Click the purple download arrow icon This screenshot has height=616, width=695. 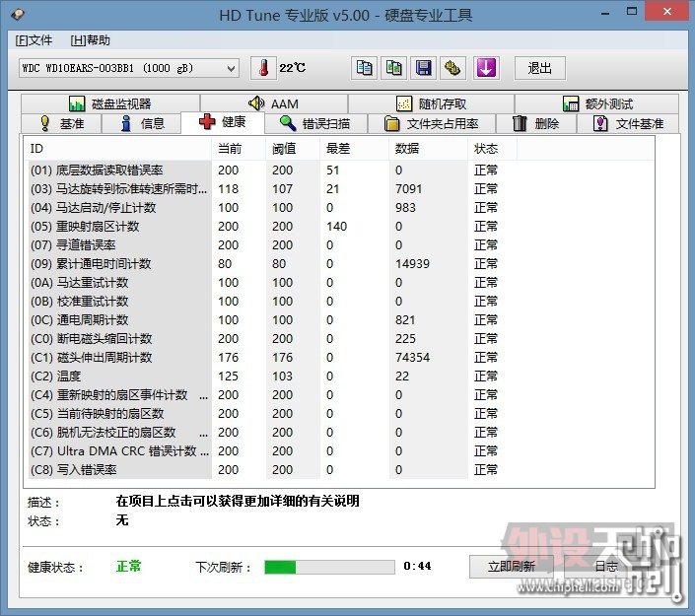[x=486, y=68]
